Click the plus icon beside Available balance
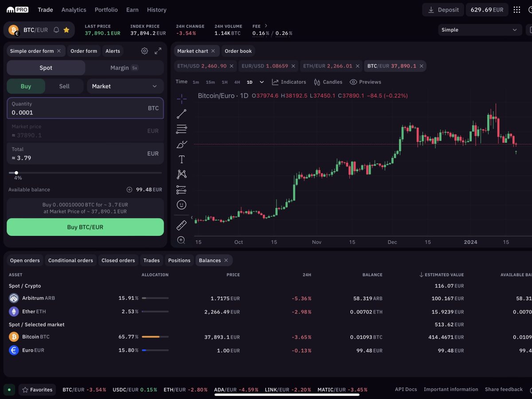 [x=129, y=190]
